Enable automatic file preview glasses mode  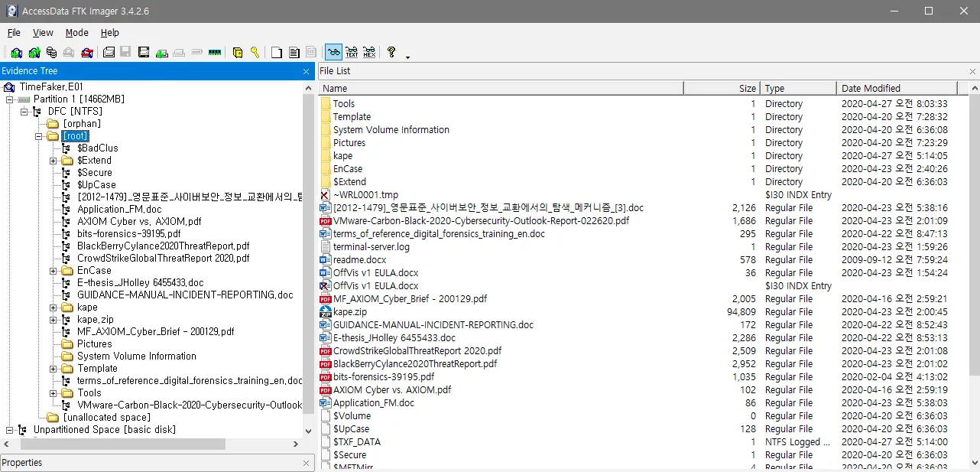tap(333, 52)
